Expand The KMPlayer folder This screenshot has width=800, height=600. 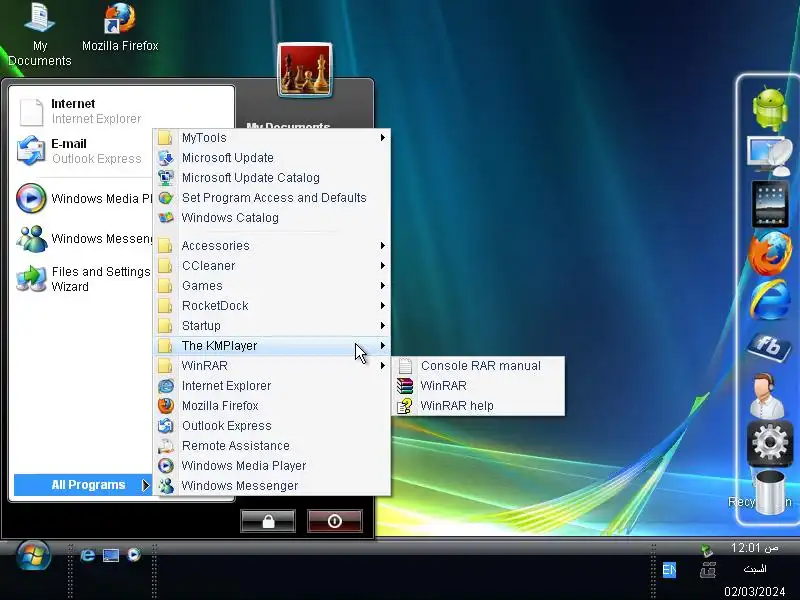point(272,345)
